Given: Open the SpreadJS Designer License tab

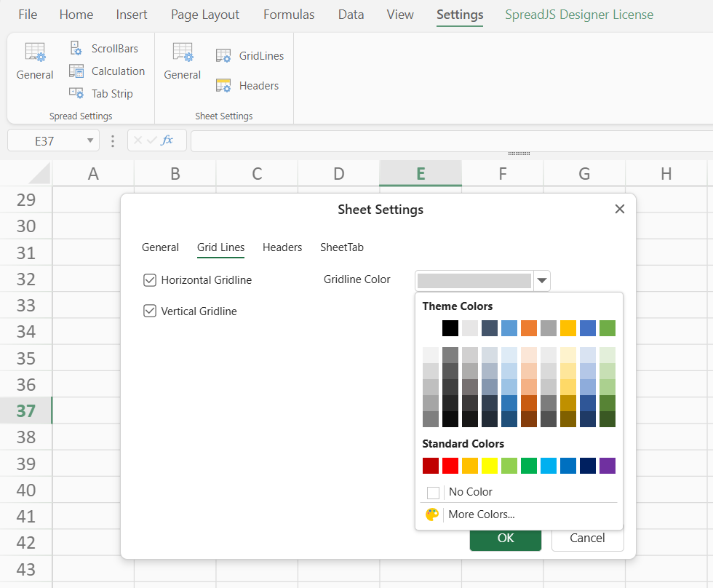Looking at the screenshot, I should click(579, 15).
